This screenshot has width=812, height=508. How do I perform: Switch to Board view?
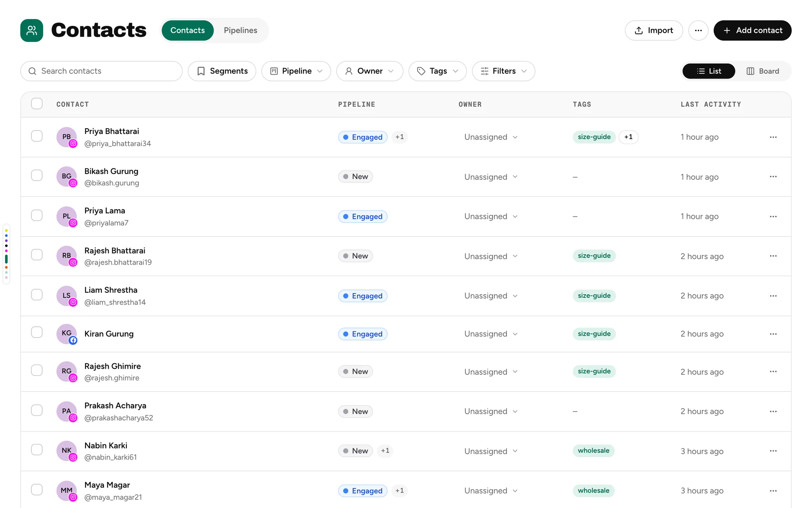[x=763, y=71]
